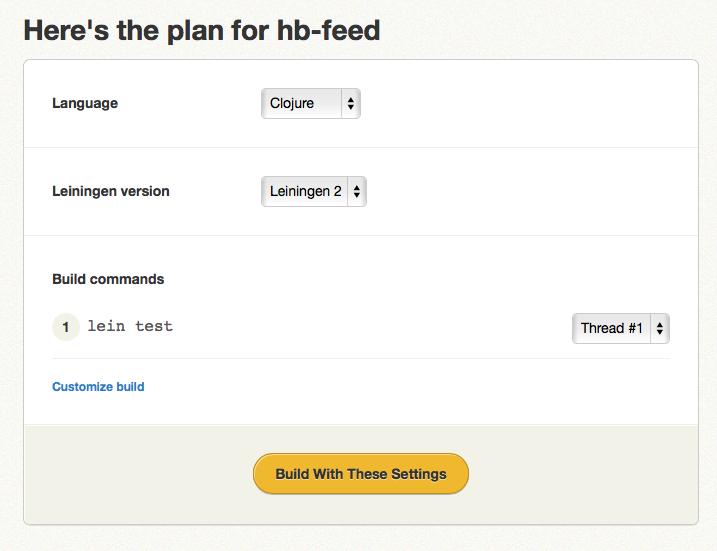717x551 pixels.
Task: Click the Thread #1 text in selector
Action: 611,328
